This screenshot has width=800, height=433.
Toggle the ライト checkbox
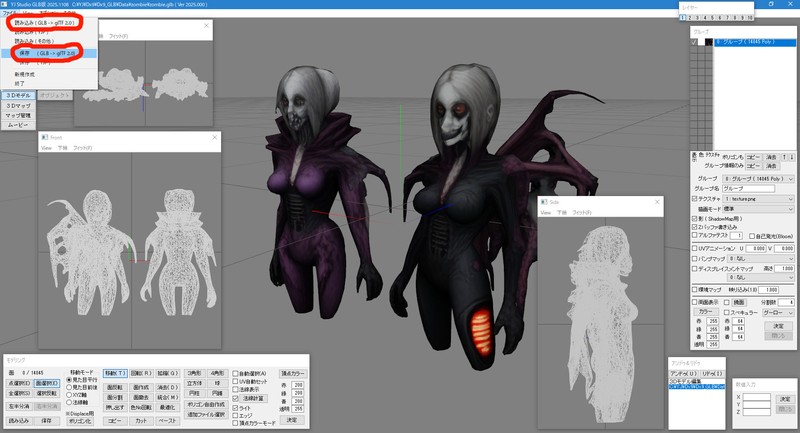(235, 408)
